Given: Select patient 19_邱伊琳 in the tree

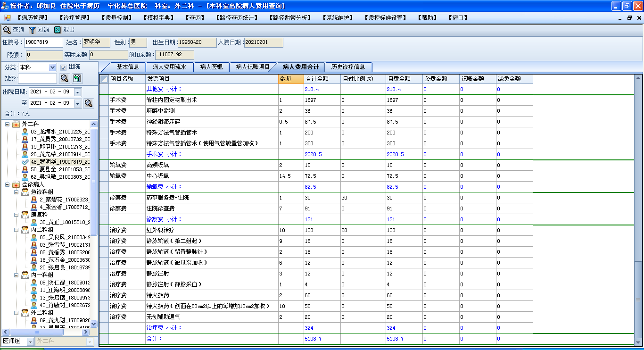Looking at the screenshot, I should coord(60,147).
